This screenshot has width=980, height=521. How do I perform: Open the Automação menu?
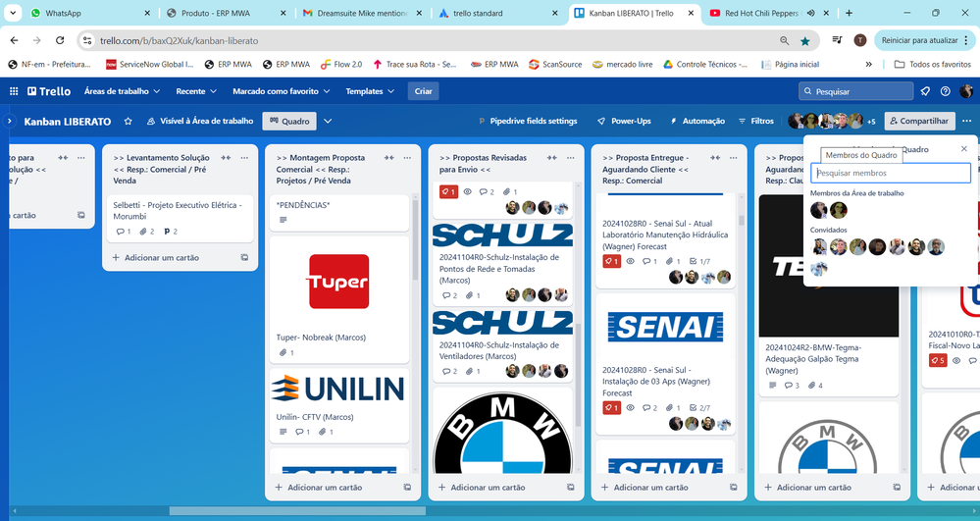coord(696,122)
